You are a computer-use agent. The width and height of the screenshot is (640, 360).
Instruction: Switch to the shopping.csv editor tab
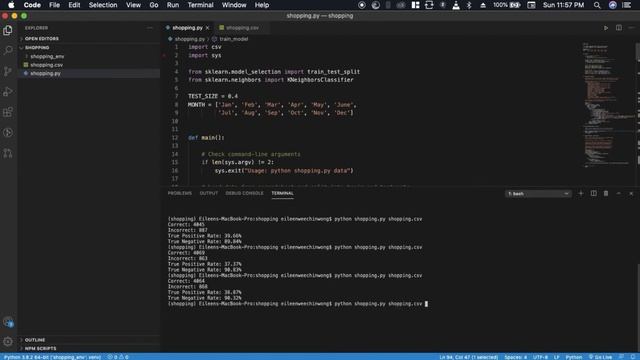click(242, 28)
